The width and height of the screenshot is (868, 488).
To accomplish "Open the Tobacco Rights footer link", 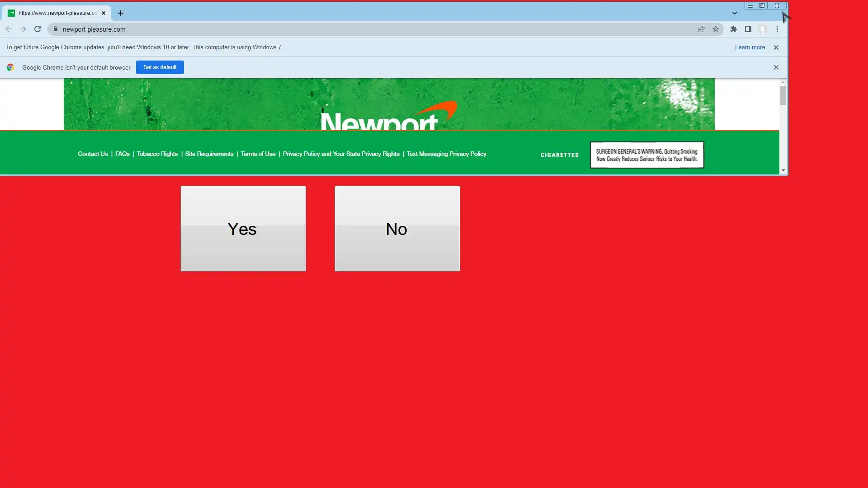I will coord(157,154).
